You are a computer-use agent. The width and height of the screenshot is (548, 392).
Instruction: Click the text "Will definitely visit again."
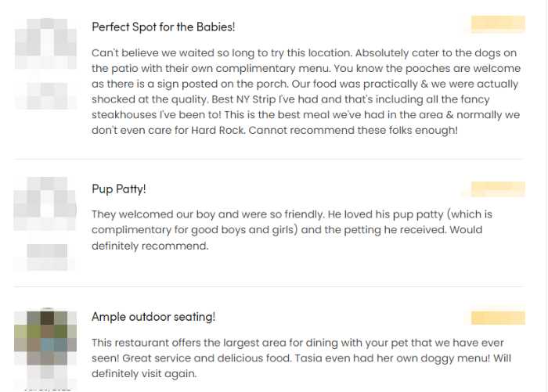click(x=301, y=366)
